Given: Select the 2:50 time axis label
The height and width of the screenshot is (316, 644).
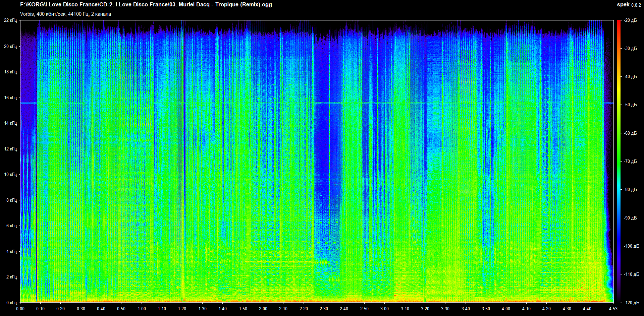Looking at the screenshot, I should click(364, 309).
